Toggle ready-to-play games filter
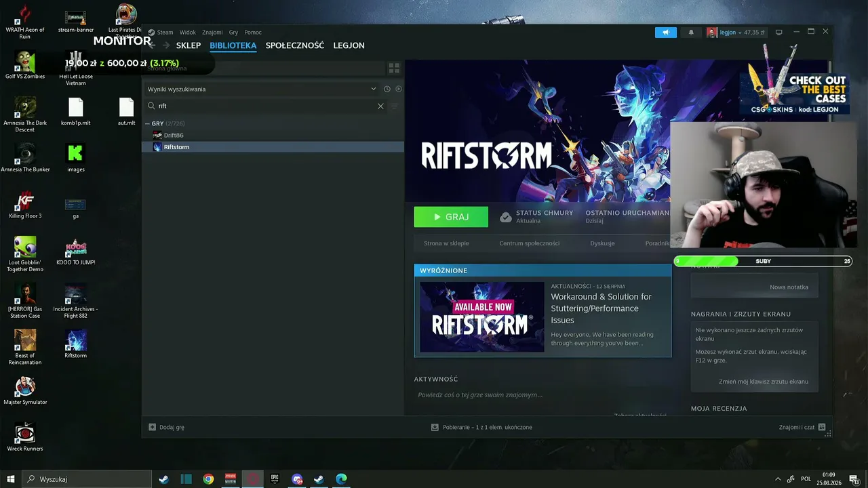Screen dimensions: 868x488 399,89
